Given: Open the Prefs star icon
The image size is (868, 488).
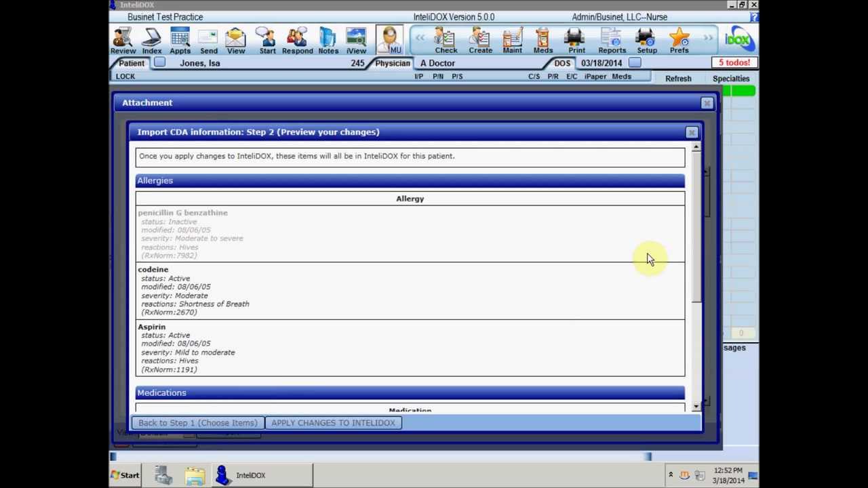Looking at the screenshot, I should click(679, 41).
